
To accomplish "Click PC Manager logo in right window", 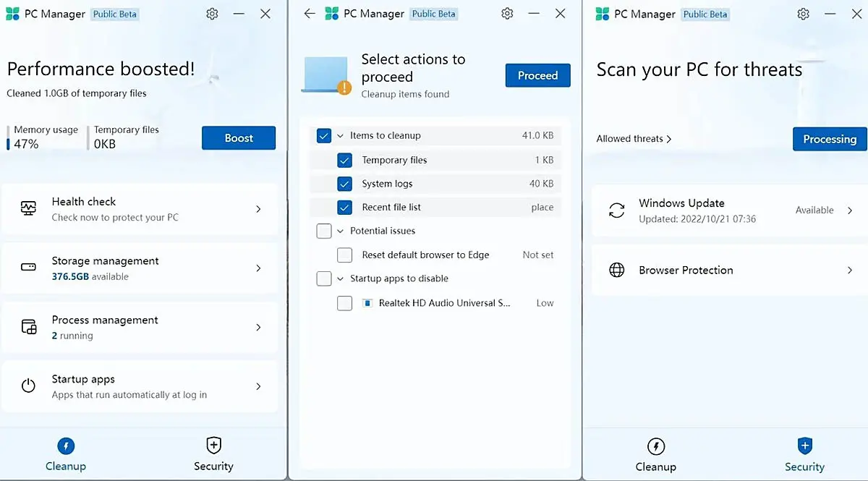I will coord(603,14).
